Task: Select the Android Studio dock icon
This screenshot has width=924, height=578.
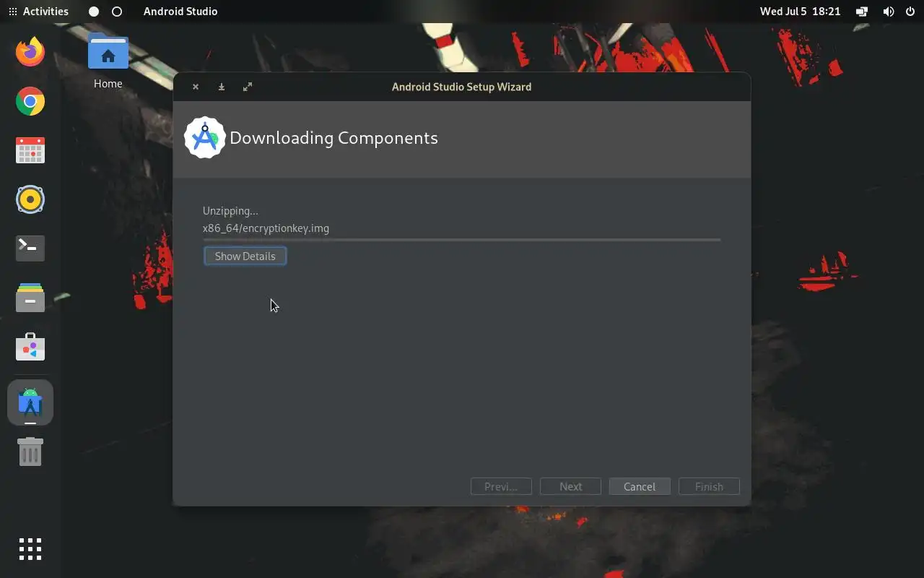Action: click(30, 403)
